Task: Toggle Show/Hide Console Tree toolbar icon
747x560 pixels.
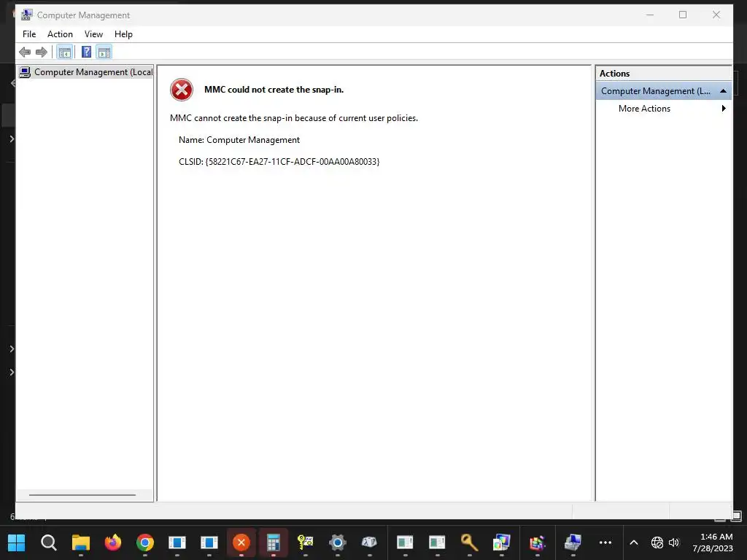Action: pyautogui.click(x=65, y=52)
